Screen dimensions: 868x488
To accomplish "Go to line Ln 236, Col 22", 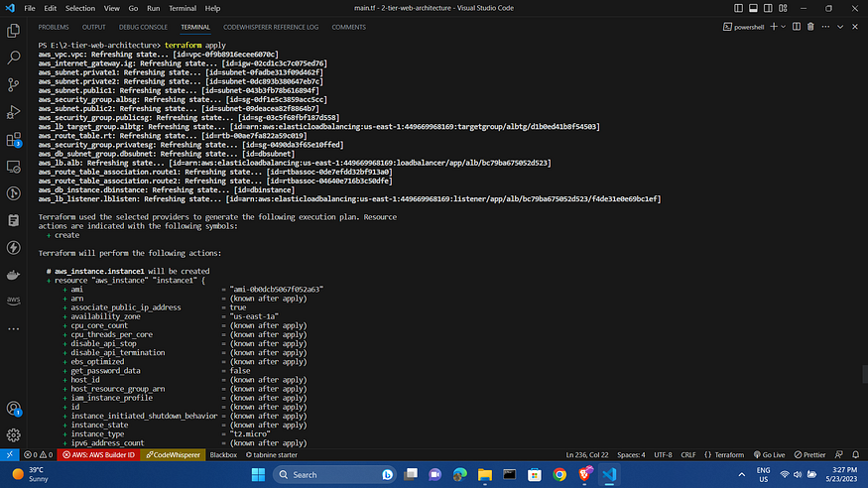I will (587, 455).
